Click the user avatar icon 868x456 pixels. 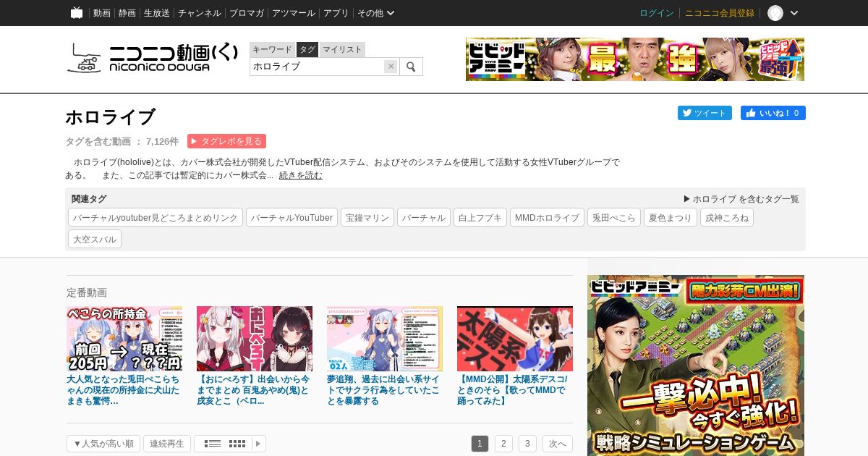pos(775,13)
